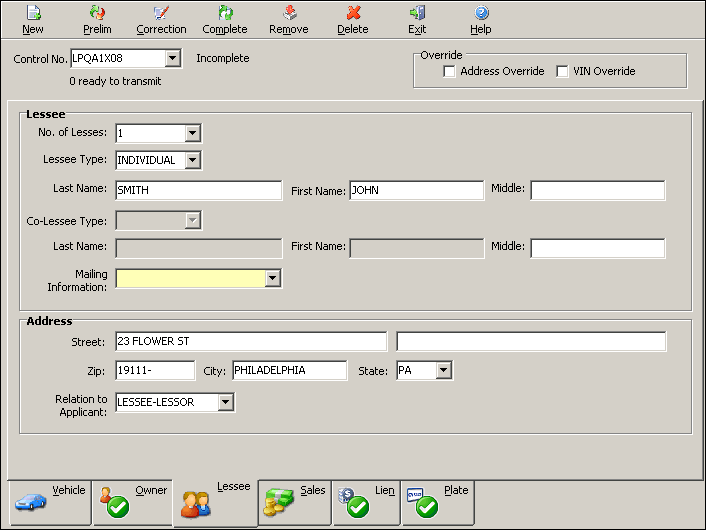Click the Exit button label

click(417, 29)
